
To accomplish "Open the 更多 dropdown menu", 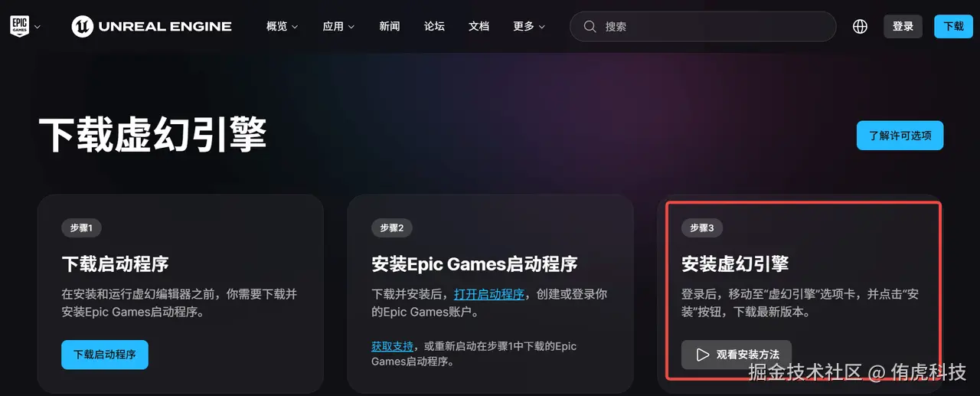I will tap(529, 26).
